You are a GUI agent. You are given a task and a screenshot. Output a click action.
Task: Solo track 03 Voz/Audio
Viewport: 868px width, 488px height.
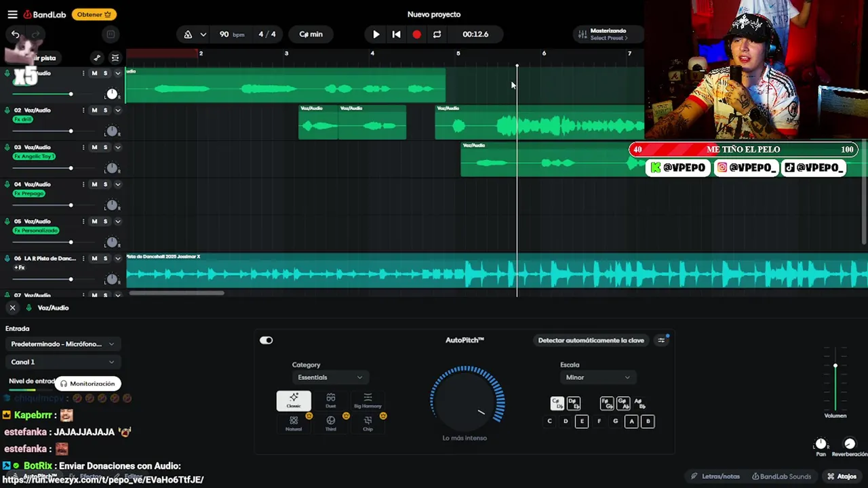tap(105, 147)
